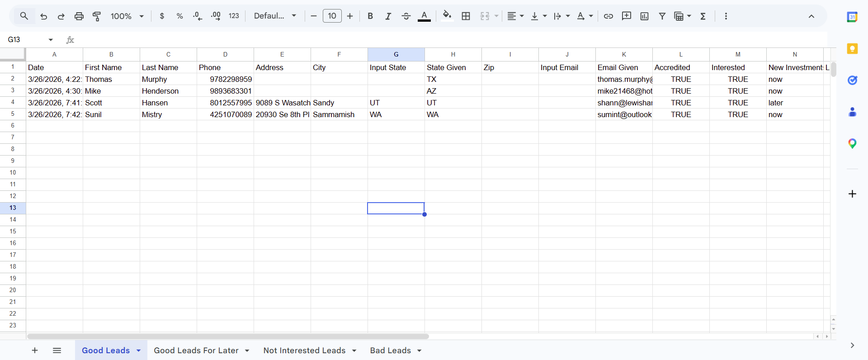The height and width of the screenshot is (360, 868).
Task: Open more number formats 123 button
Action: [234, 16]
